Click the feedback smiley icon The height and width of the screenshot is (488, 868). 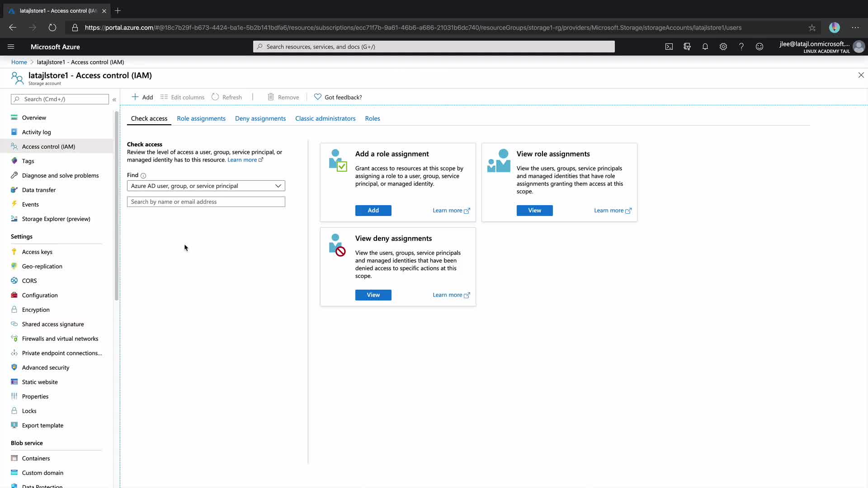759,47
